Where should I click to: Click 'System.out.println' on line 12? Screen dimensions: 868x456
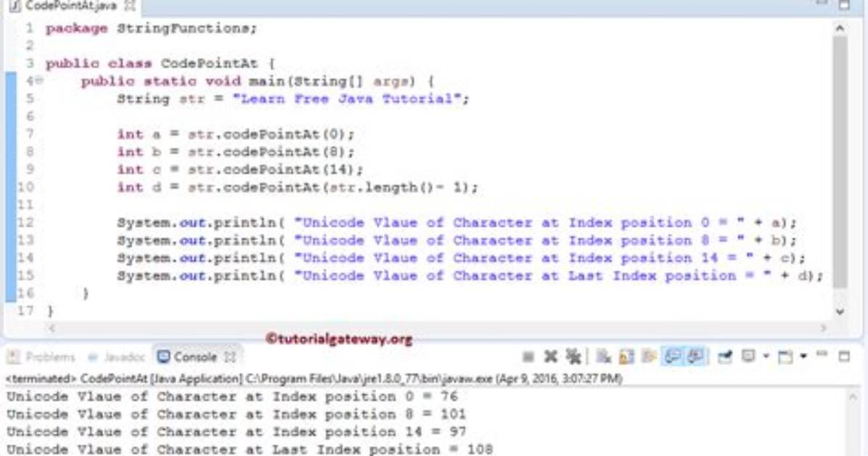pos(196,223)
